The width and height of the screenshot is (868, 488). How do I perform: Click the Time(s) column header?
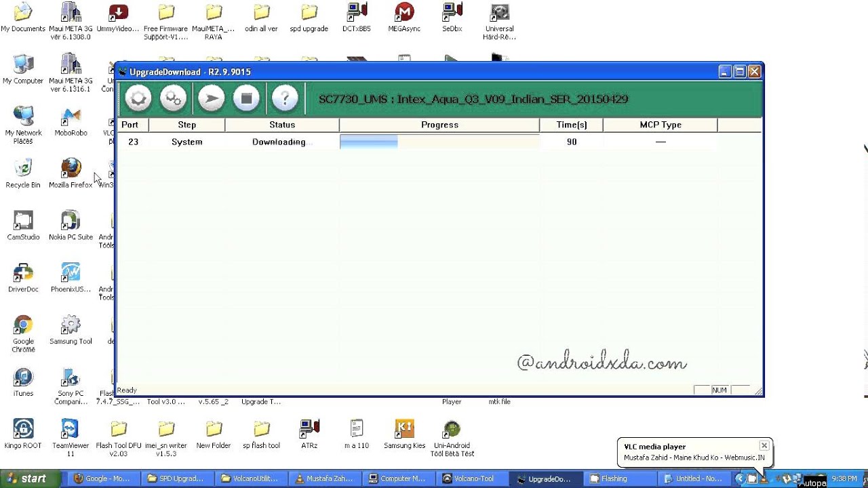(571, 125)
